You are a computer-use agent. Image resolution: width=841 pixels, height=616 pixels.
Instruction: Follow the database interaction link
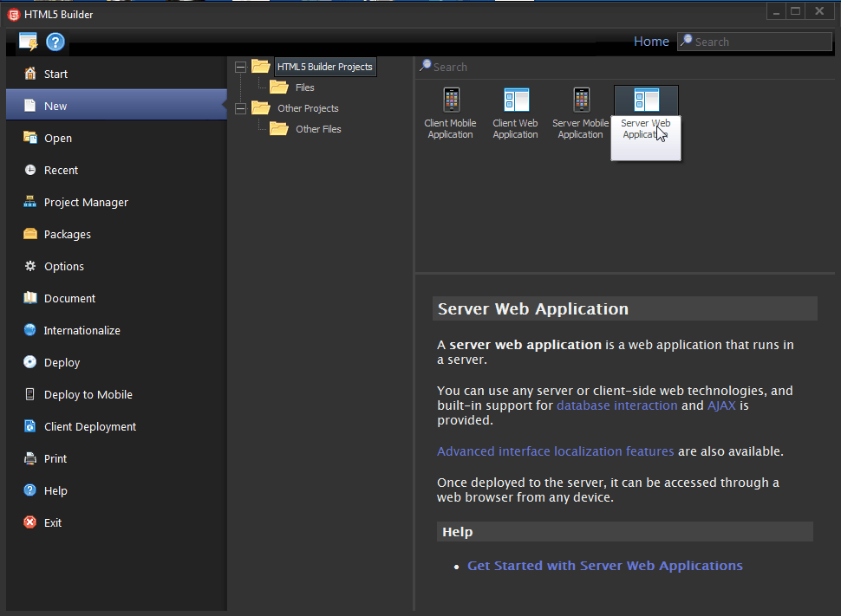(616, 405)
